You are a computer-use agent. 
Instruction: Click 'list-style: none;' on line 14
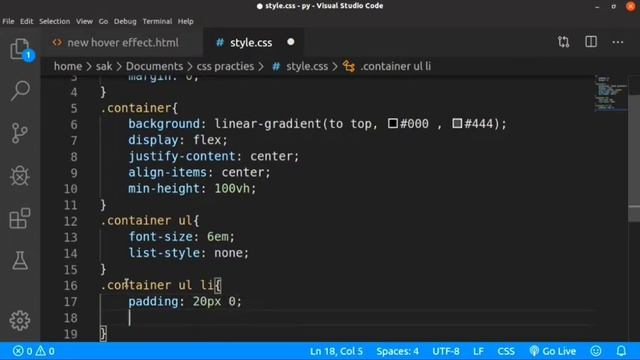[x=189, y=253]
